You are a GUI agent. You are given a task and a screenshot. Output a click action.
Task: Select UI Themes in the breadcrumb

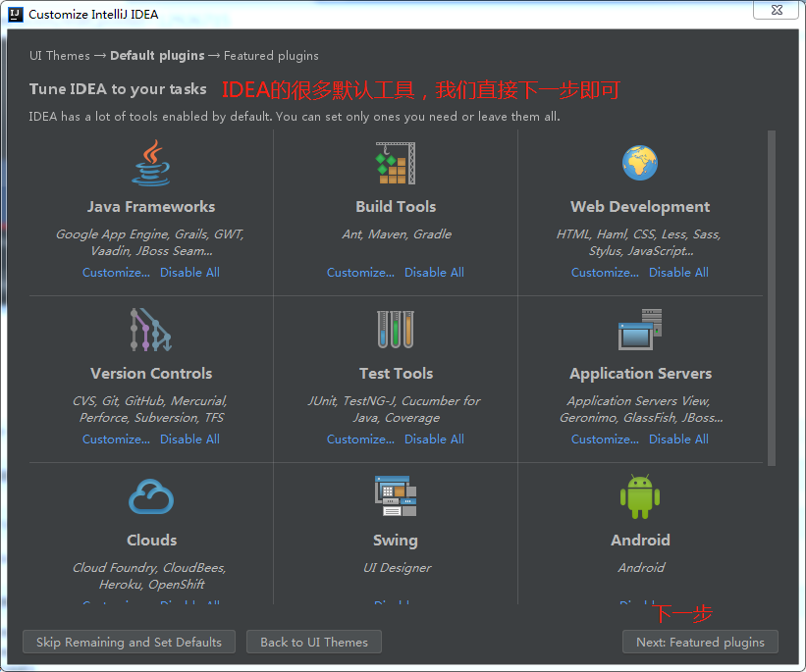click(60, 56)
